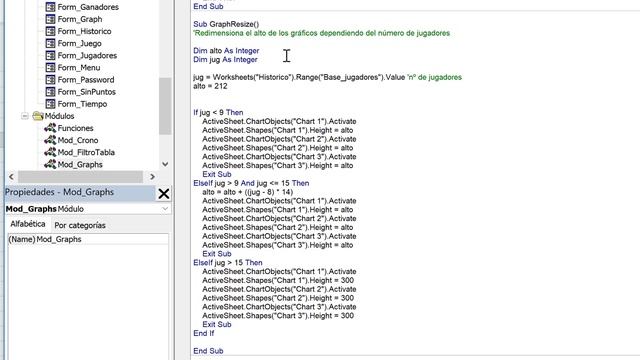
Task: Close the Propiedades panel
Action: coord(164,193)
